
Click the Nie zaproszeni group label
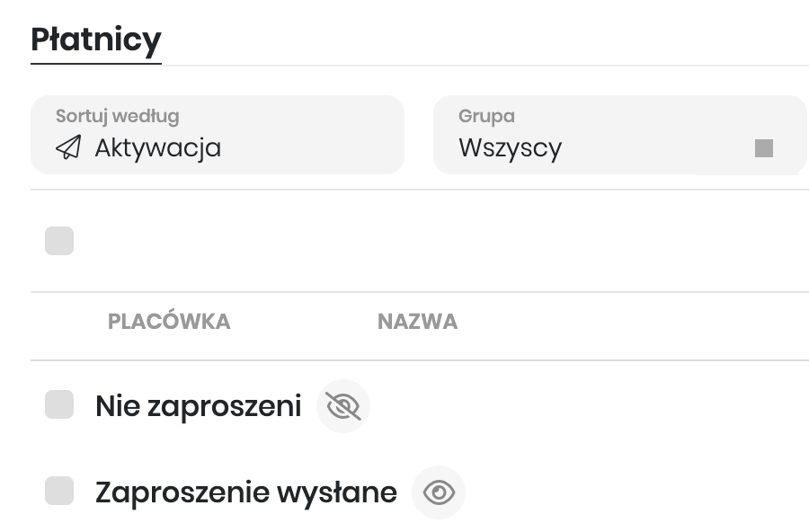point(198,406)
